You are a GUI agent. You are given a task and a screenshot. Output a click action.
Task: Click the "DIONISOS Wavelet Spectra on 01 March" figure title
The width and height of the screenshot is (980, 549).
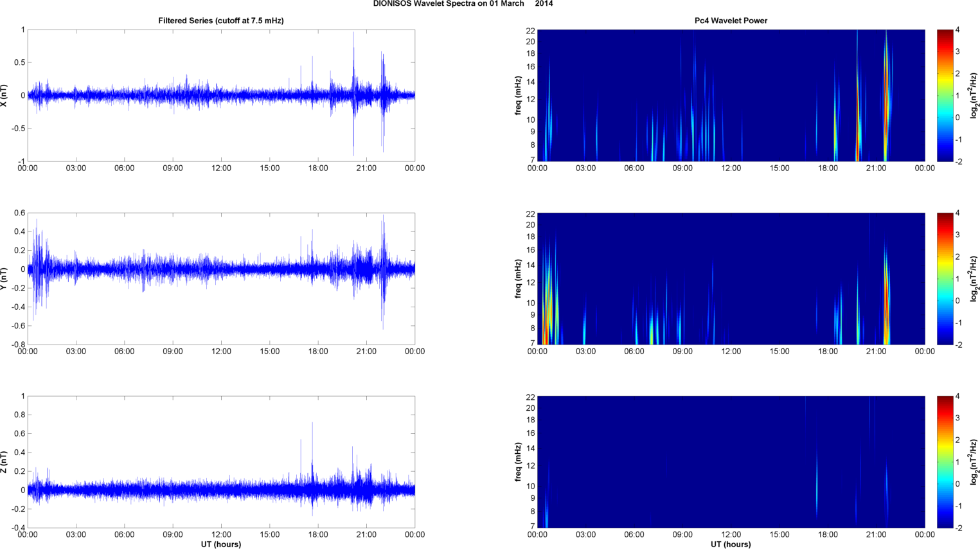pyautogui.click(x=449, y=4)
